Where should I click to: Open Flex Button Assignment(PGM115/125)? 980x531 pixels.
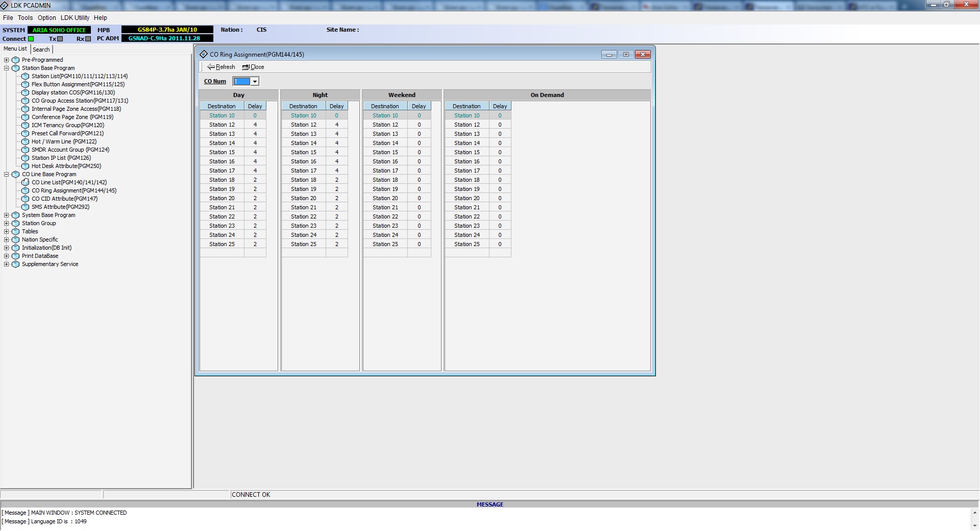78,84
